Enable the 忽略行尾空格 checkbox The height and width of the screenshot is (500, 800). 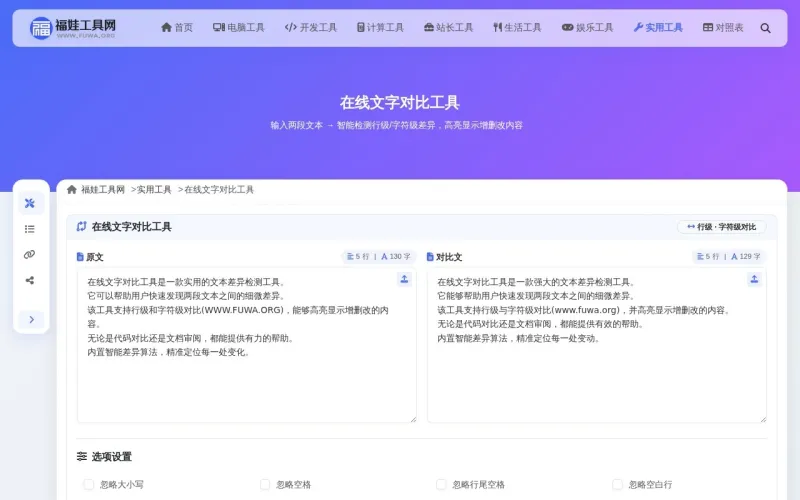(441, 484)
